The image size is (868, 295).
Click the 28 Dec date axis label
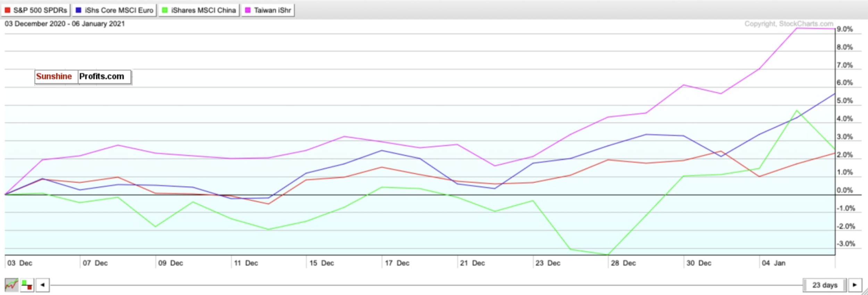click(x=623, y=263)
